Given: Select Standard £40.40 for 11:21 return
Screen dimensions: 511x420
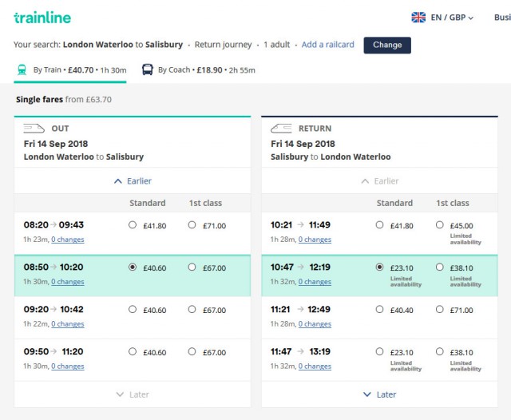Looking at the screenshot, I should click(x=379, y=309).
